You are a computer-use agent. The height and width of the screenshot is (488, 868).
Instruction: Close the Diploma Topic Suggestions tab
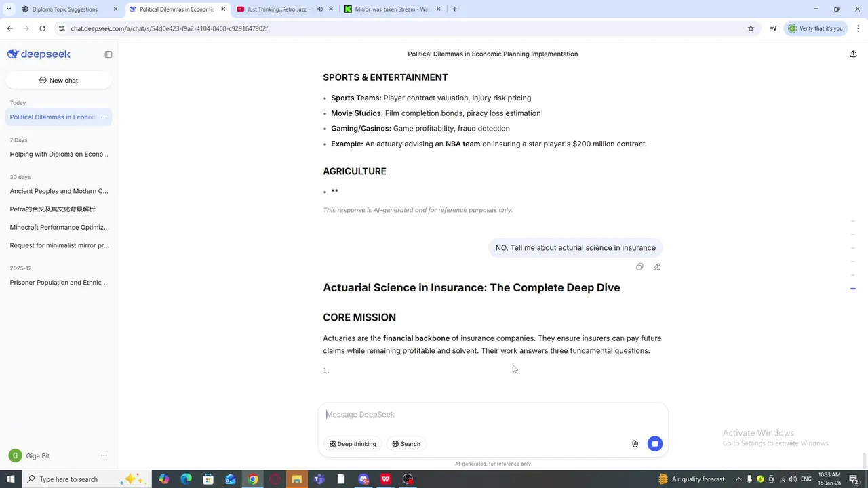pyautogui.click(x=115, y=9)
